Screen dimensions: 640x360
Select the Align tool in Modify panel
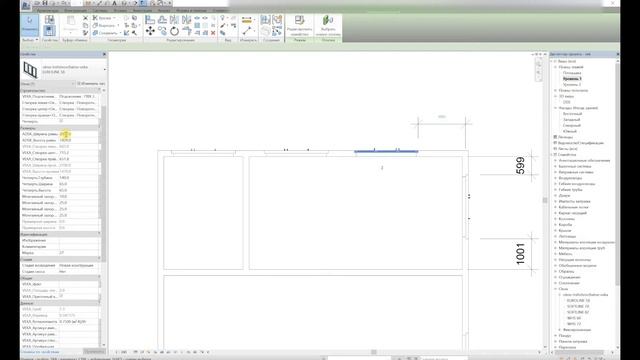tap(150, 19)
